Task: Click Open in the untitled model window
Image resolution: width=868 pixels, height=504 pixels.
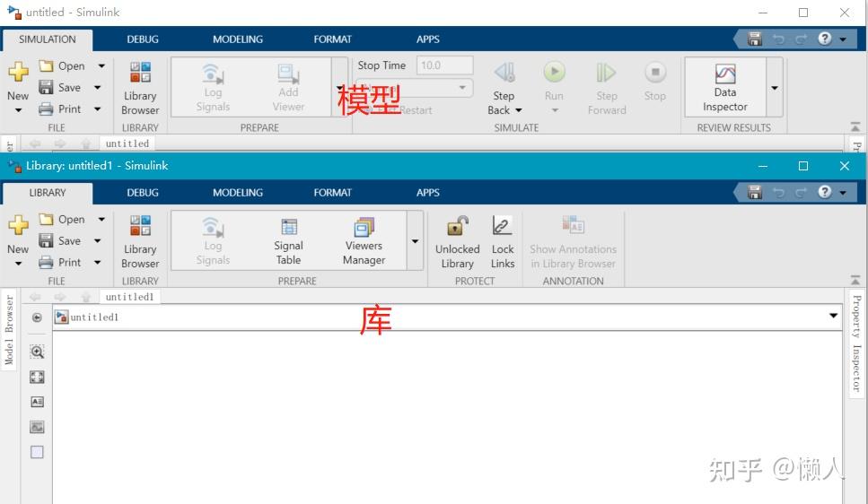Action: (x=62, y=65)
